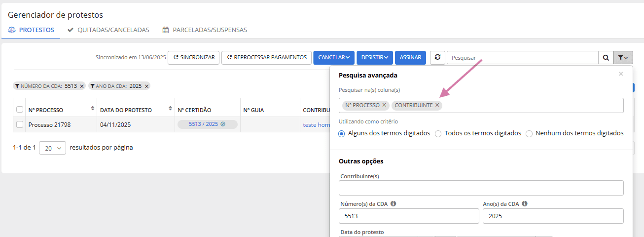Click the REPROCESSAR PAGAMENTOS button

tap(267, 57)
